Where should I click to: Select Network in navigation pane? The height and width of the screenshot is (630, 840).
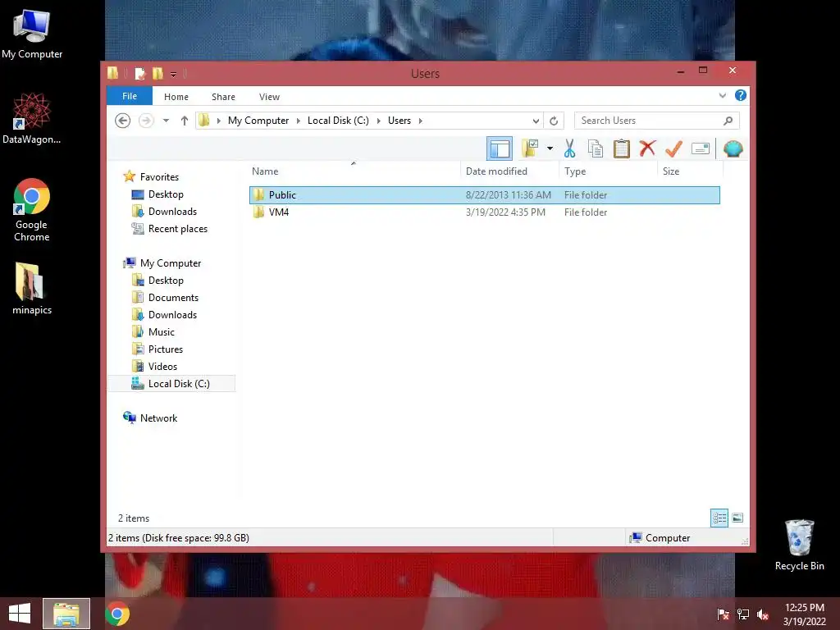158,418
